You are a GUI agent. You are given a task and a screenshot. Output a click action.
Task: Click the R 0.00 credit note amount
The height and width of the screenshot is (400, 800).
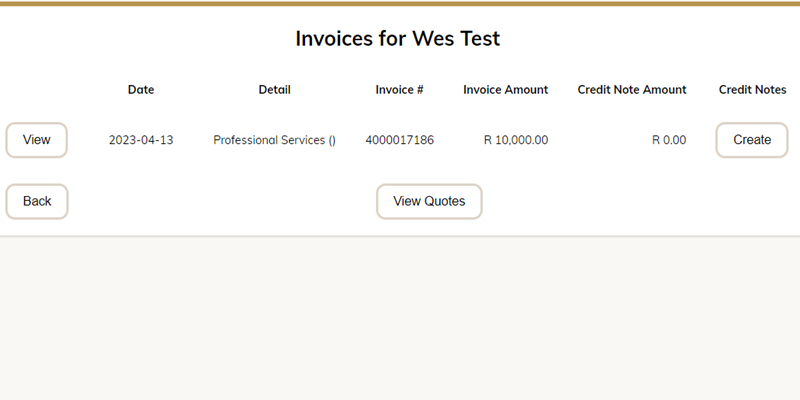click(669, 140)
